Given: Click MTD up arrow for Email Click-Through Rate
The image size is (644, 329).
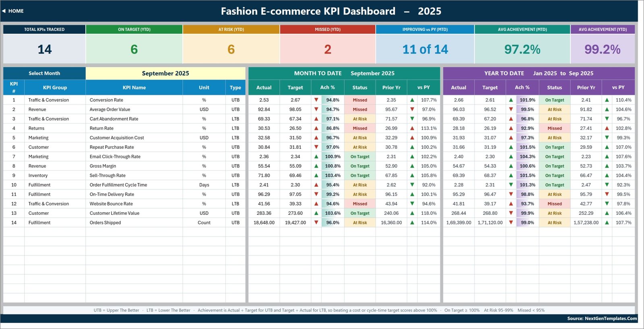Looking at the screenshot, I should 316,156.
